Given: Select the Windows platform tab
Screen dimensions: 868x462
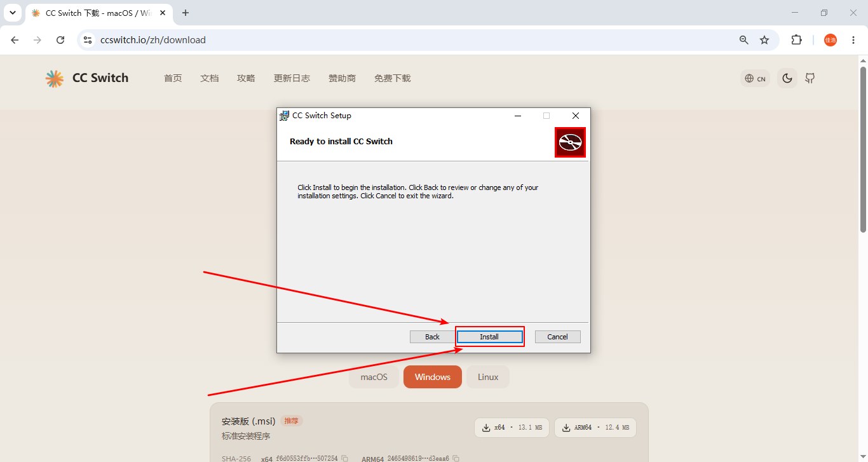Looking at the screenshot, I should click(x=433, y=377).
